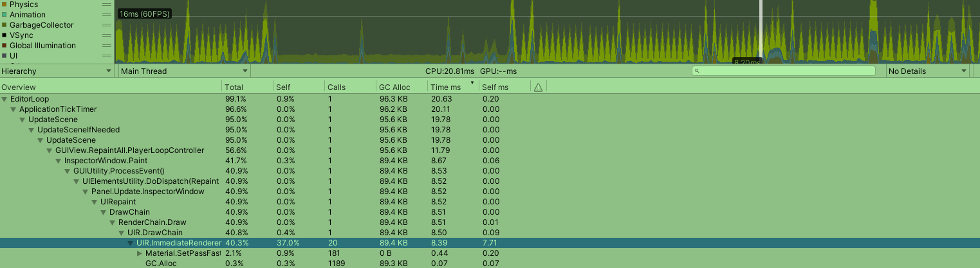This screenshot has height=268, width=980.
Task: Click the warning triangle column header icon
Action: [538, 87]
